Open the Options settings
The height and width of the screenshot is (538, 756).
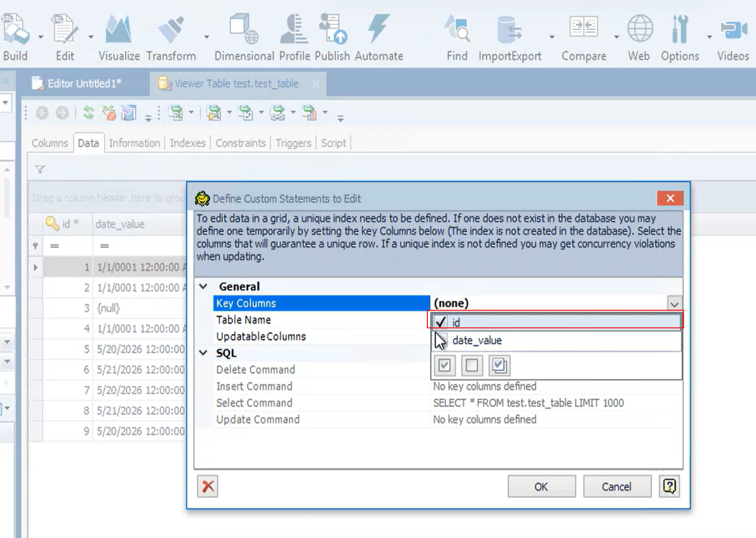(x=679, y=38)
